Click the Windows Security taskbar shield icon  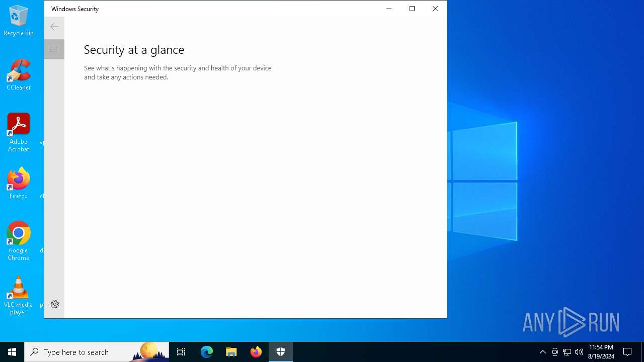281,352
